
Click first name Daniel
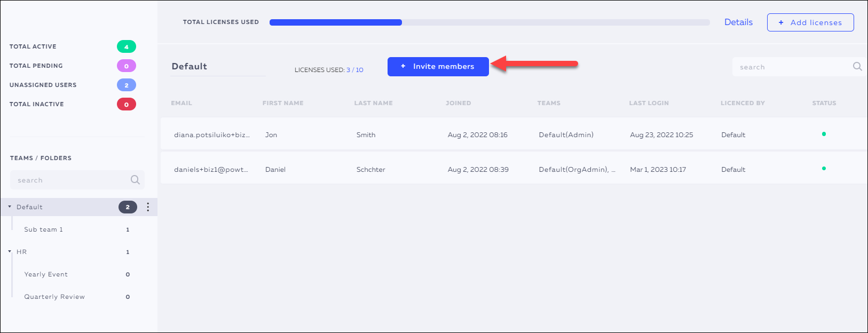(x=275, y=170)
